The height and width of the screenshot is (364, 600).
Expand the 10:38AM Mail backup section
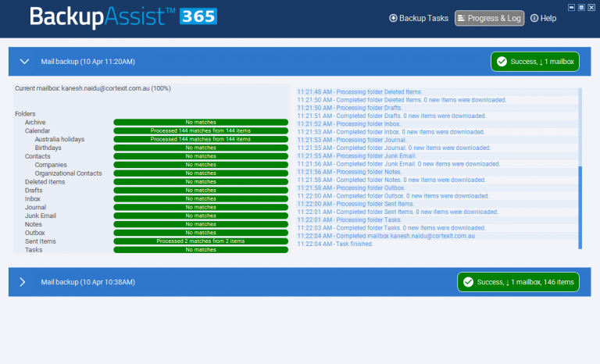coord(23,282)
